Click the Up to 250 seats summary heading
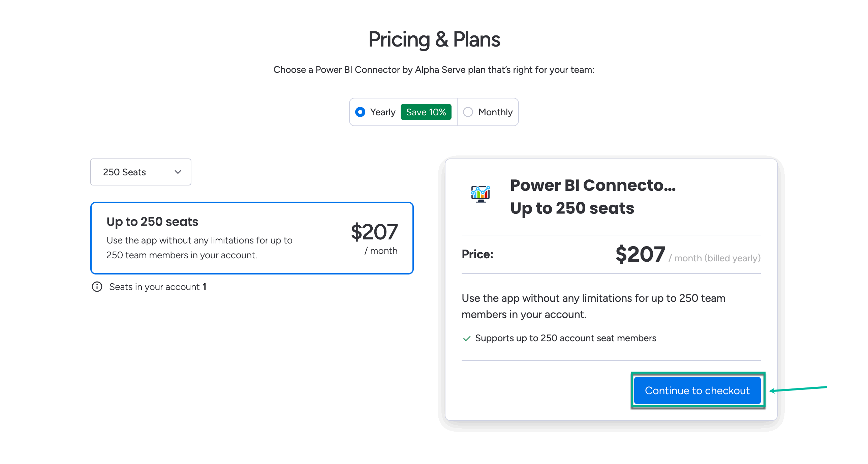 pos(572,208)
